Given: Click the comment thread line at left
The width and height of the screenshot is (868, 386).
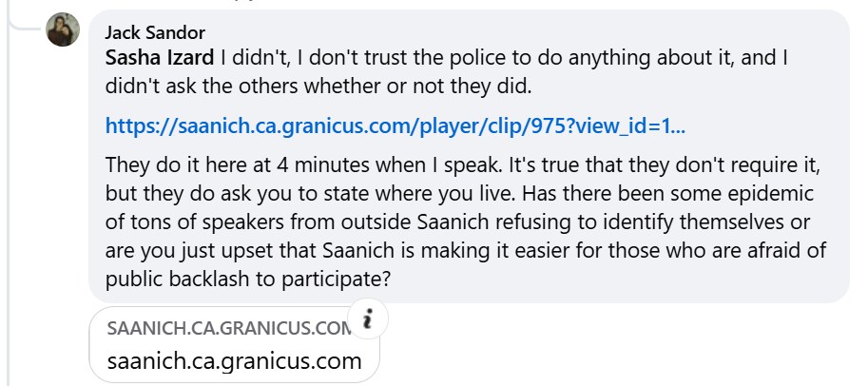Looking at the screenshot, I should [10, 190].
